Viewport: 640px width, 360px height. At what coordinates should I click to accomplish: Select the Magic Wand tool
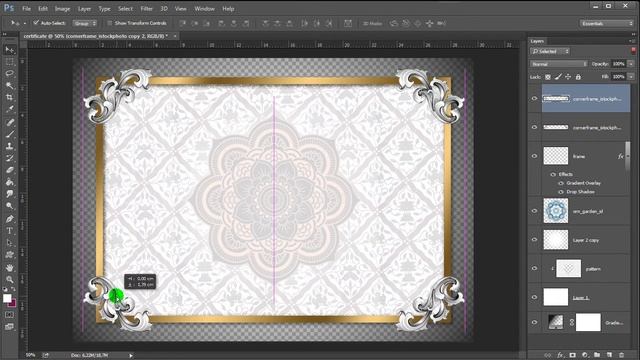click(x=9, y=86)
